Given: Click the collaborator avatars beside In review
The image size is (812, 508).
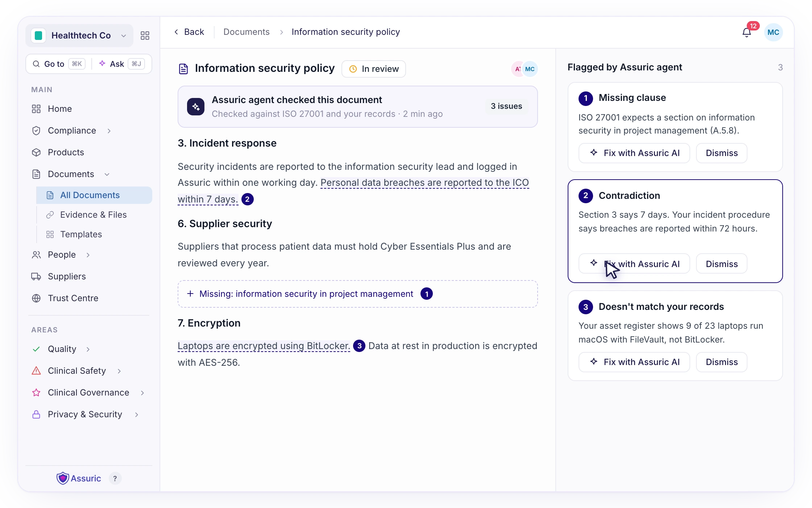Looking at the screenshot, I should 525,69.
